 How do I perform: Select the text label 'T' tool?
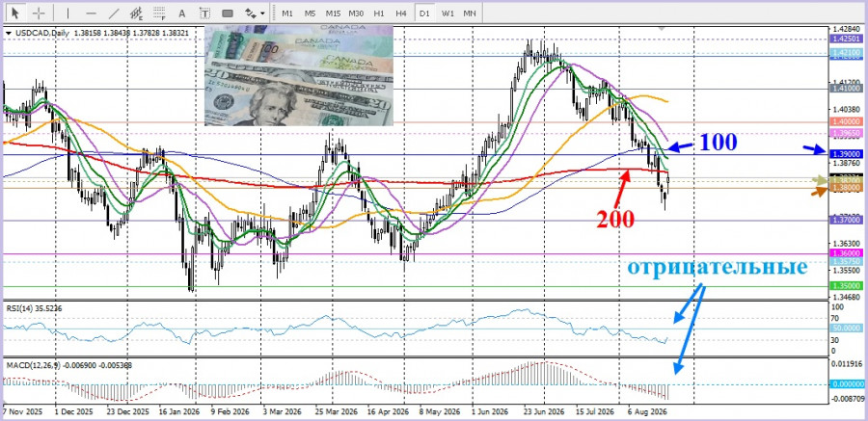click(204, 13)
